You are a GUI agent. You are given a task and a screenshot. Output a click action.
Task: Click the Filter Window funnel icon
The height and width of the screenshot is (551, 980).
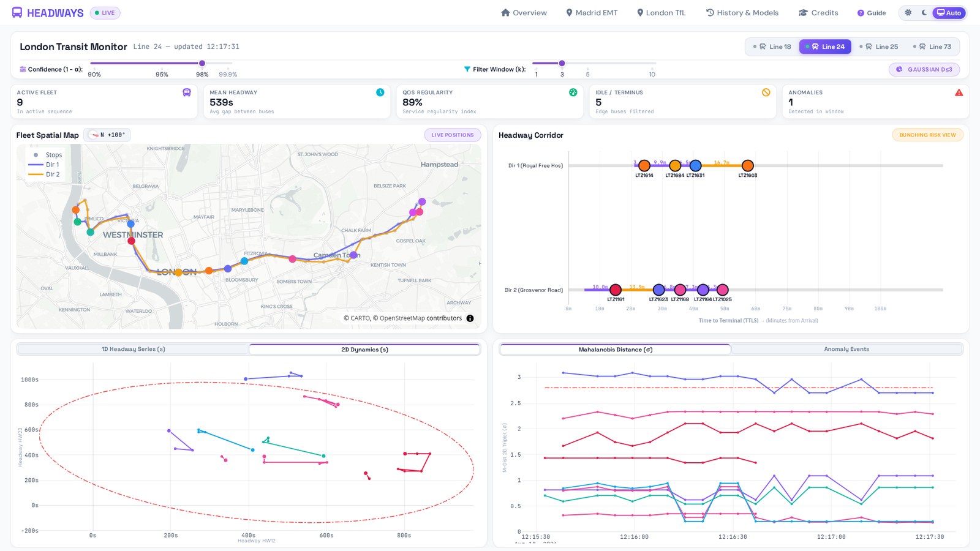[x=467, y=69]
